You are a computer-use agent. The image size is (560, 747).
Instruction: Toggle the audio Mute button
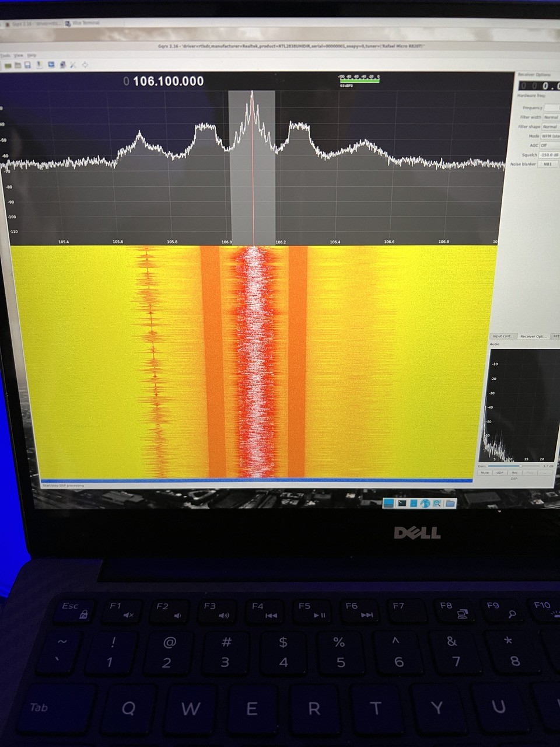(485, 473)
